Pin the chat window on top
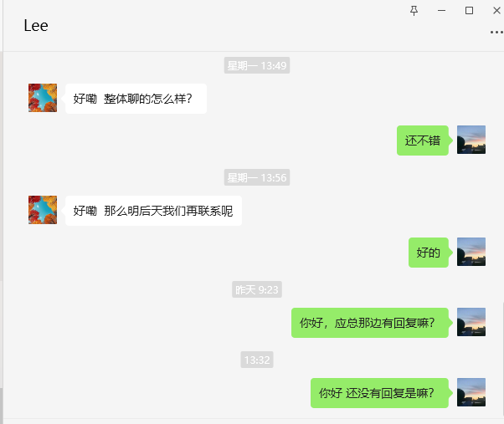504x424 pixels. click(x=414, y=11)
